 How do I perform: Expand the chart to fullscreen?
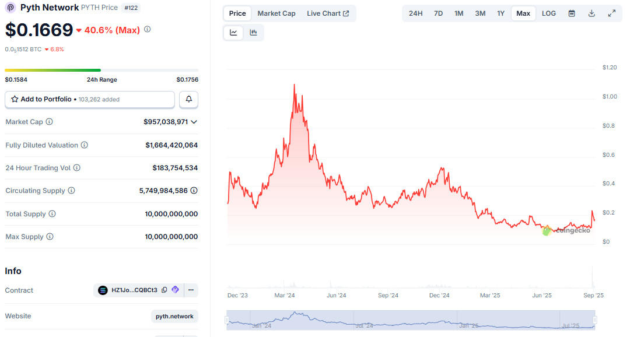611,13
